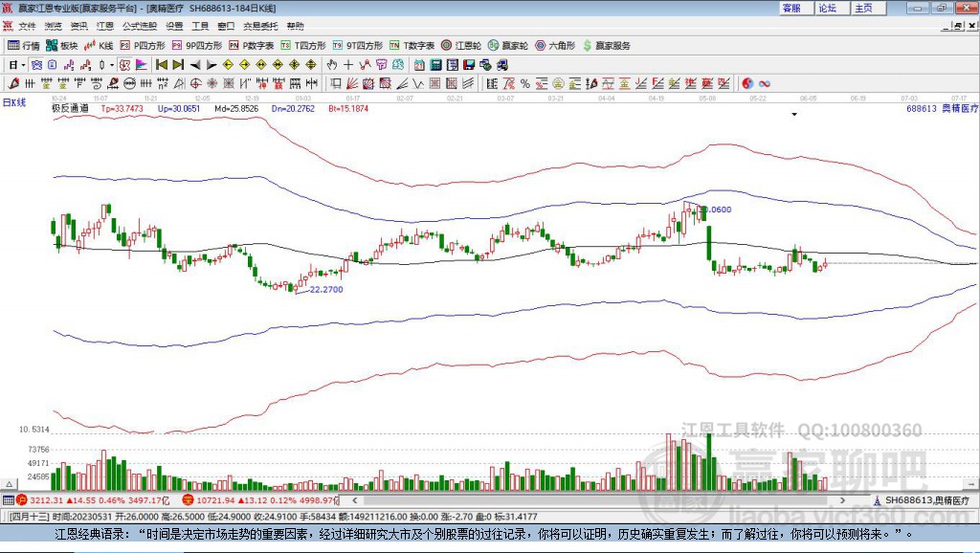Jump to first bar with skip-left arrow
980x553 pixels.
click(161, 65)
